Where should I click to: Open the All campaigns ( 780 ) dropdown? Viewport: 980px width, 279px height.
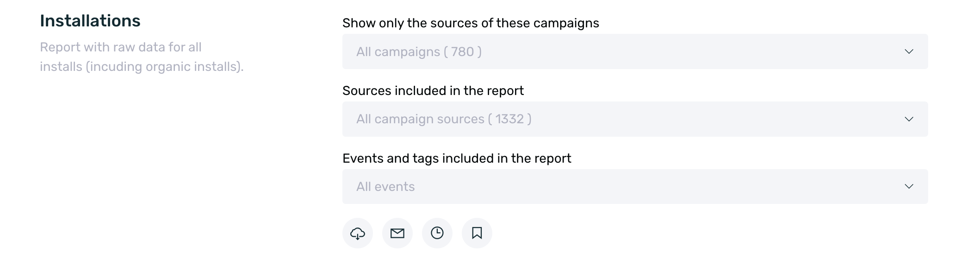(x=635, y=51)
